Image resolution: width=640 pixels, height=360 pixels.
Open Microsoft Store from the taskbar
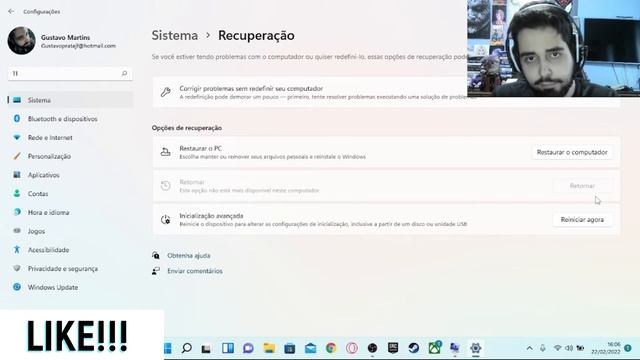pos(290,348)
